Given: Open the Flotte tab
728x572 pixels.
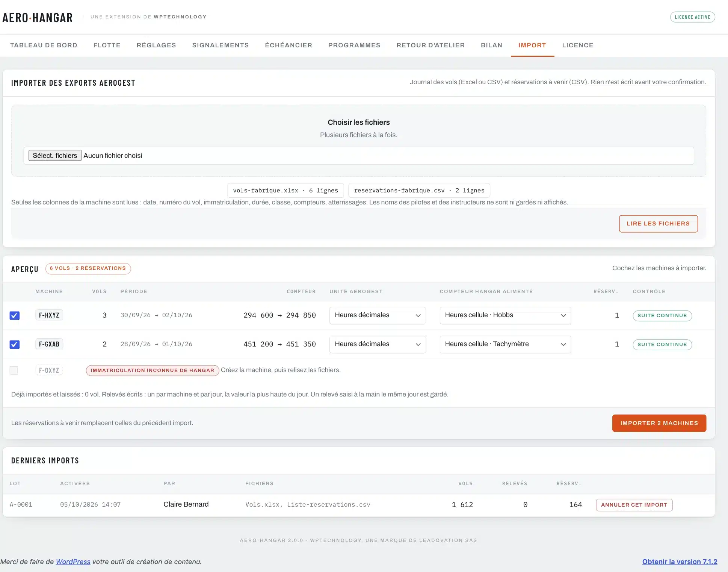Looking at the screenshot, I should point(107,45).
